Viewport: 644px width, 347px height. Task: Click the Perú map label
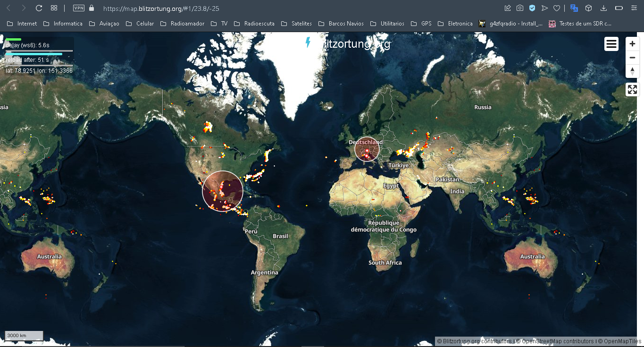pos(251,231)
